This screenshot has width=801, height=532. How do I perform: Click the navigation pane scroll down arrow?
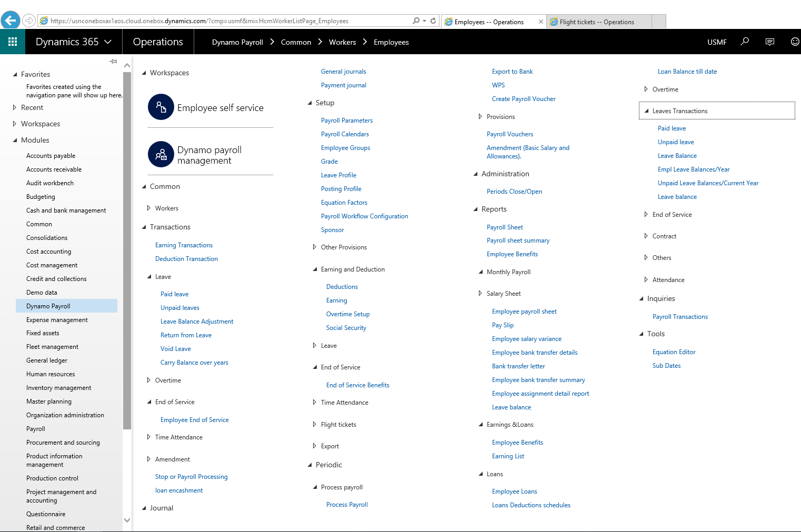(x=127, y=520)
